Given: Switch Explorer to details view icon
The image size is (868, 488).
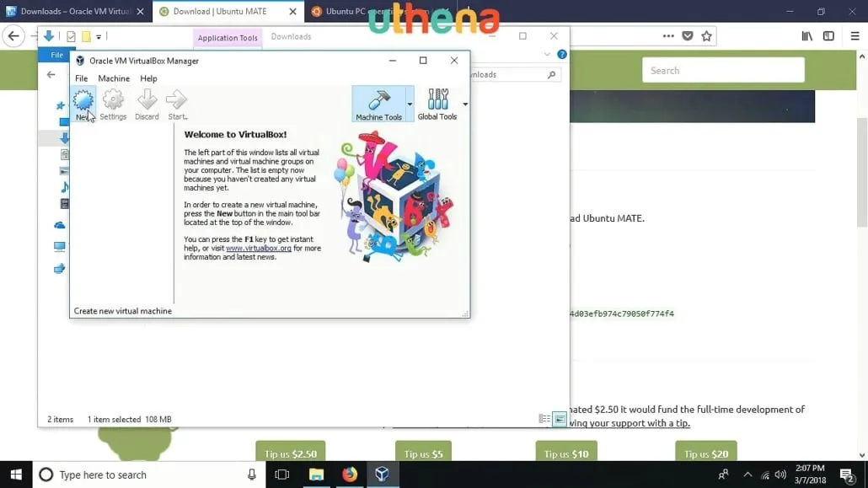Looking at the screenshot, I should pos(544,420).
